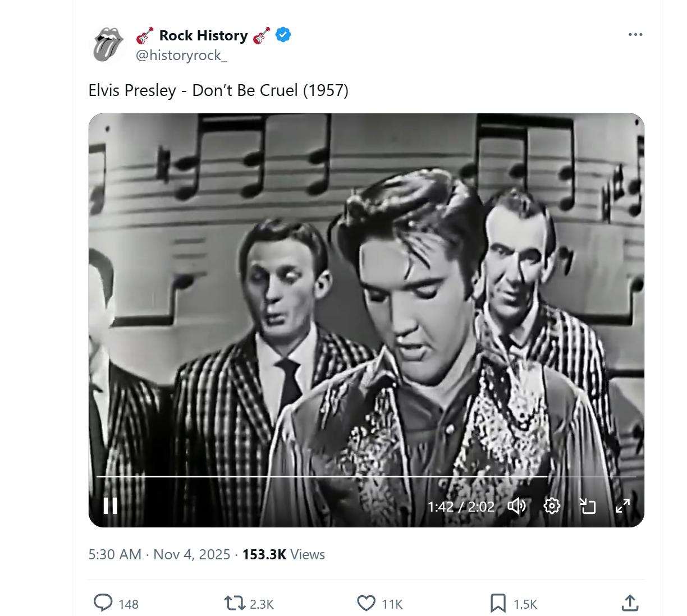
Task: Open the Rock History display name
Action: point(203,35)
